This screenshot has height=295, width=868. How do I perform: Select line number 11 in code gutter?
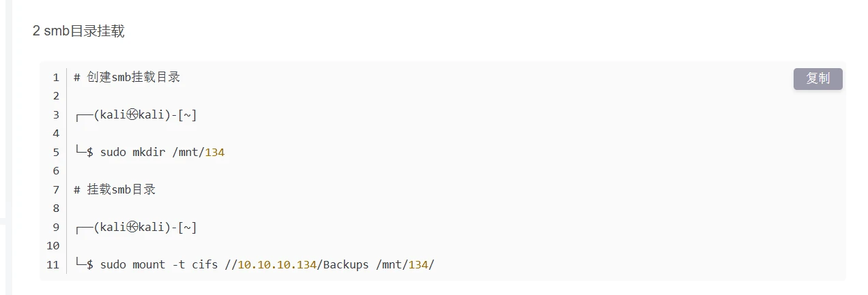[53, 264]
